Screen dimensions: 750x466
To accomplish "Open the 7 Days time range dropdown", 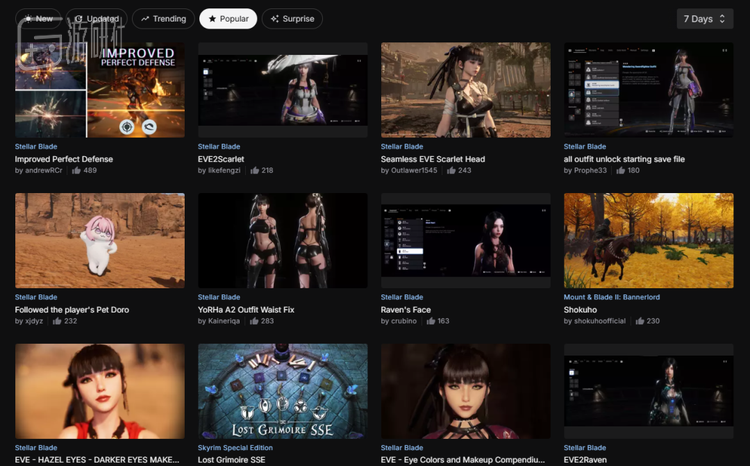I will pos(705,19).
